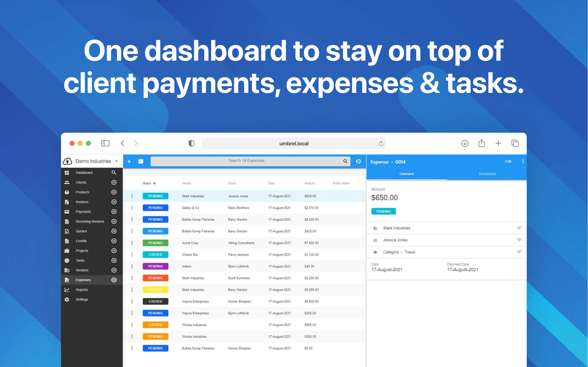Click the Edit button on expense 0014
588x367 pixels.
pyautogui.click(x=508, y=161)
